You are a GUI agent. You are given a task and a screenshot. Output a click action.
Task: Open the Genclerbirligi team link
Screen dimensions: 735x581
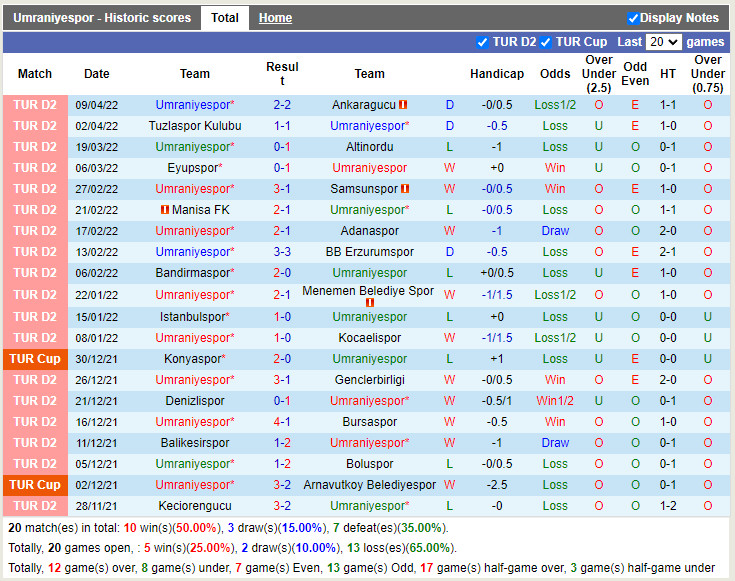coord(369,380)
